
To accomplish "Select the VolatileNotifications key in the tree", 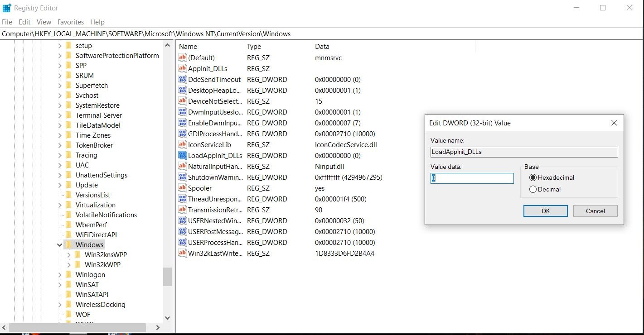I will [x=106, y=215].
